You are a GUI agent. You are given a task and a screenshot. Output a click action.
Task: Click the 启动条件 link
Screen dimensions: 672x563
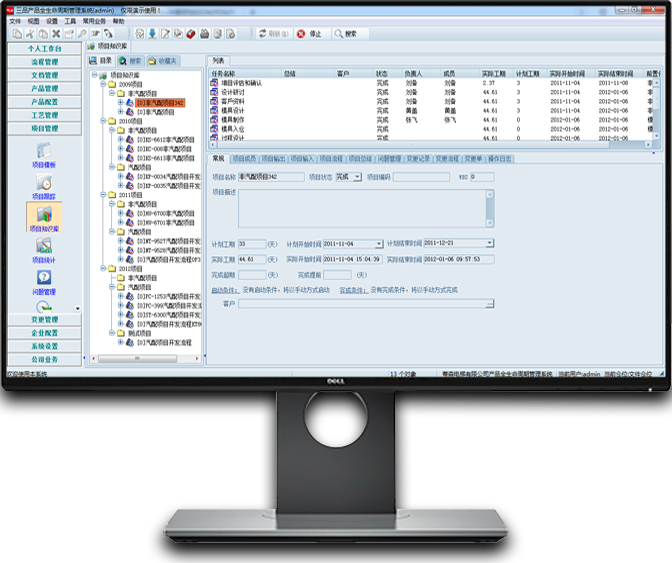[x=223, y=290]
